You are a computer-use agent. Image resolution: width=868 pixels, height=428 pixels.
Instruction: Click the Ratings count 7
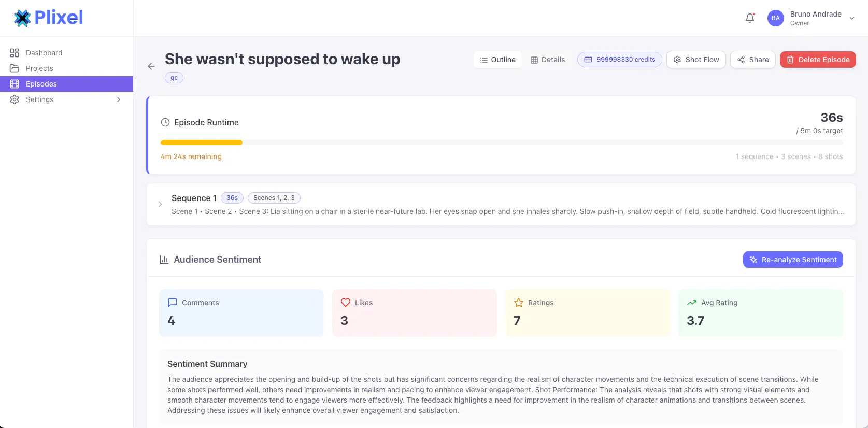(517, 321)
